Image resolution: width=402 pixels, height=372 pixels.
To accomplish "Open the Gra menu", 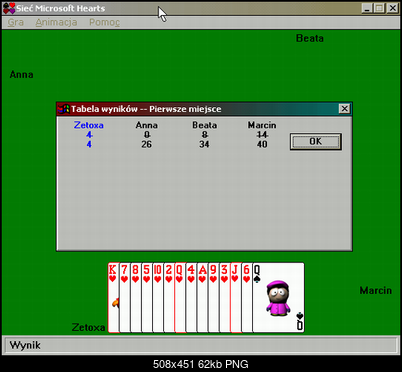I will 16,22.
